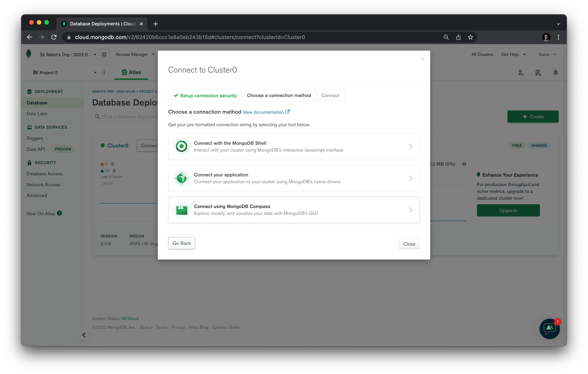This screenshot has height=374, width=588.
Task: Expand the browser tab search chevron
Action: (558, 24)
